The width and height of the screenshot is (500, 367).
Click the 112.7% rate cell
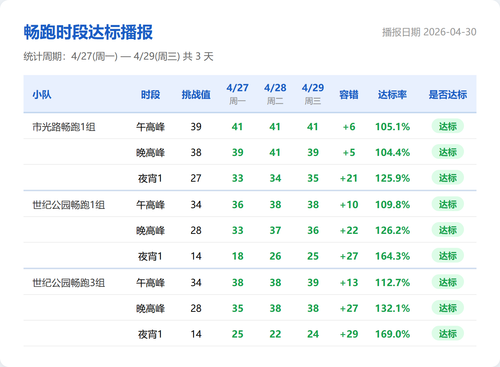tap(392, 282)
